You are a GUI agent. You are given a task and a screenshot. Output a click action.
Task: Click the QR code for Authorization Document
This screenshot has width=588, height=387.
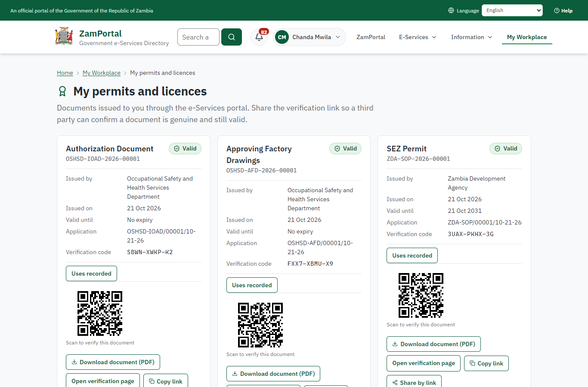click(100, 313)
